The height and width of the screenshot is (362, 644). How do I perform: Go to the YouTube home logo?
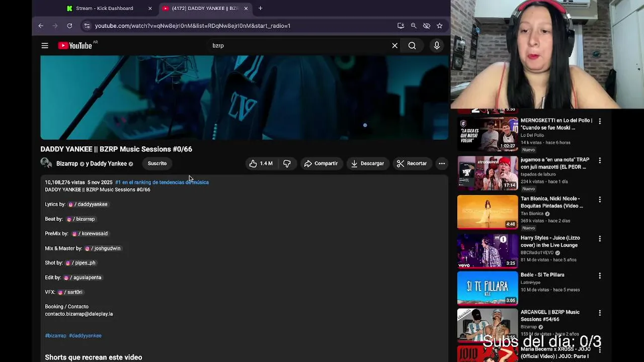[75, 46]
